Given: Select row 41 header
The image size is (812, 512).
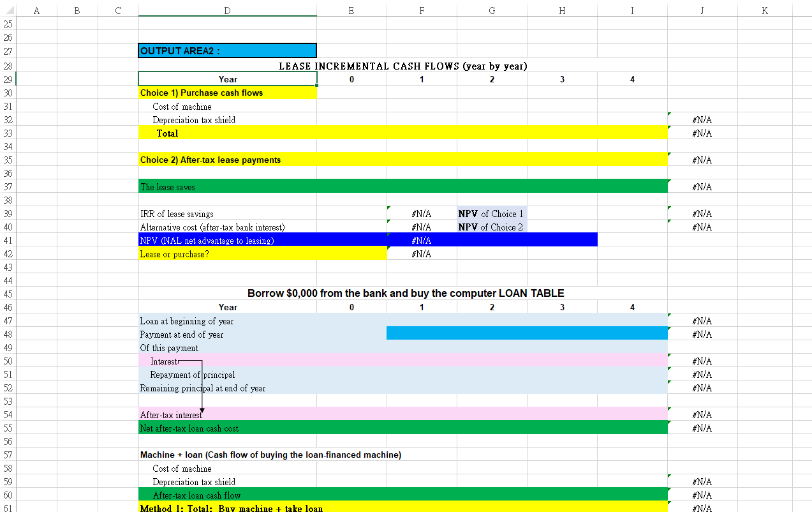Looking at the screenshot, I should point(8,241).
